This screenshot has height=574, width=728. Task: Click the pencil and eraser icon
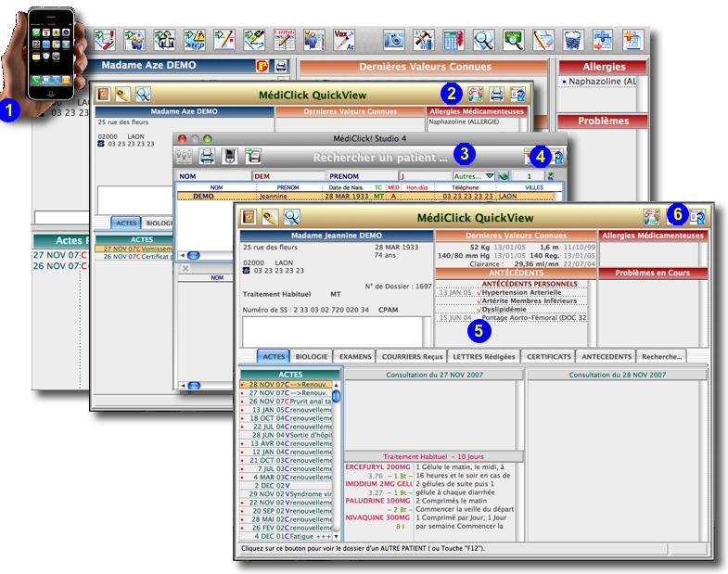(x=543, y=40)
